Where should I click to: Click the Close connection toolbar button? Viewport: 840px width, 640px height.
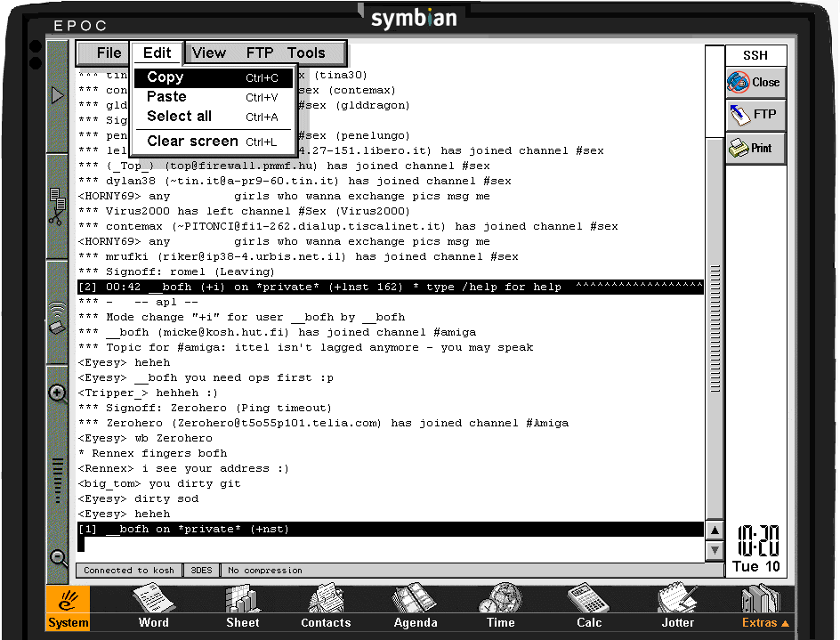(x=755, y=83)
